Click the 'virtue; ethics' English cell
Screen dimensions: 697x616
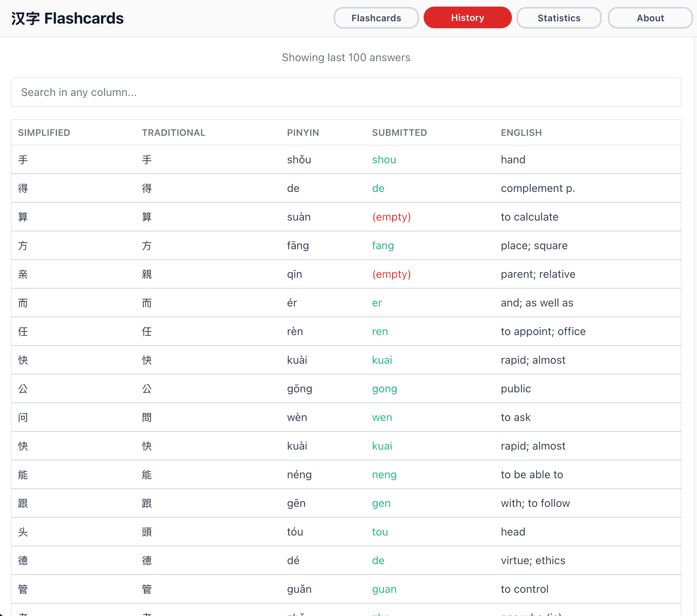(x=533, y=561)
